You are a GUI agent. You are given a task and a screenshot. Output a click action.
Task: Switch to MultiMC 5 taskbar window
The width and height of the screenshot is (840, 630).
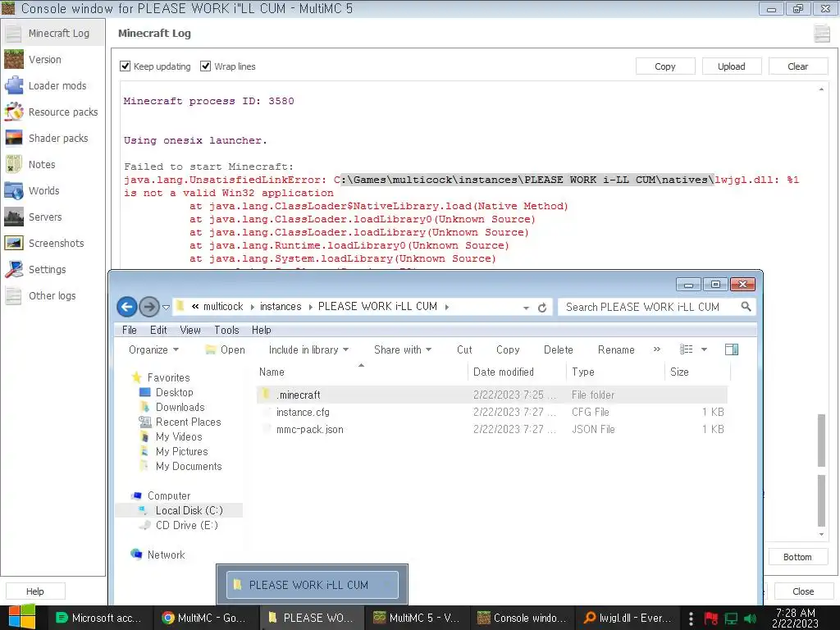point(416,619)
